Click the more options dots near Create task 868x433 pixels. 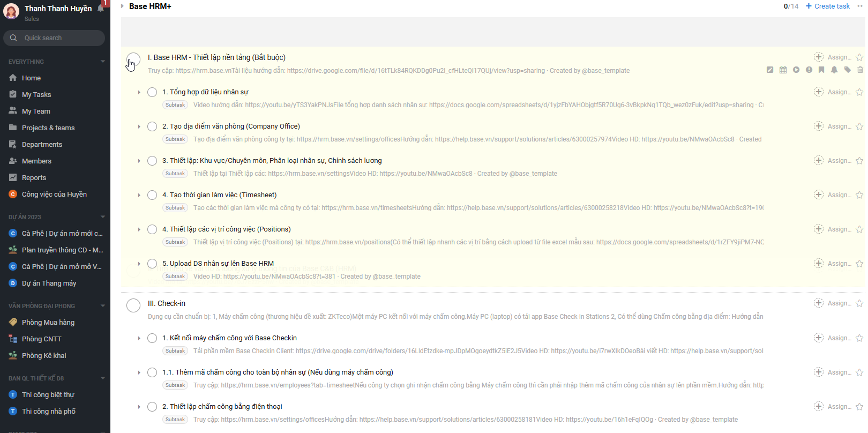point(860,6)
